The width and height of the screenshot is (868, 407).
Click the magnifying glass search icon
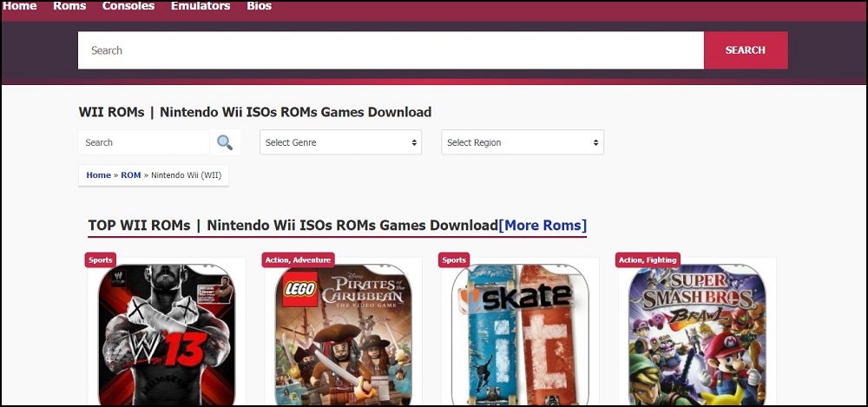pos(225,142)
